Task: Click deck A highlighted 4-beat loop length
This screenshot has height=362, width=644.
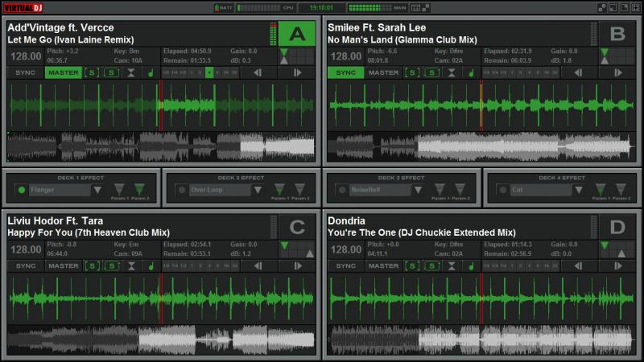Action: 209,72
